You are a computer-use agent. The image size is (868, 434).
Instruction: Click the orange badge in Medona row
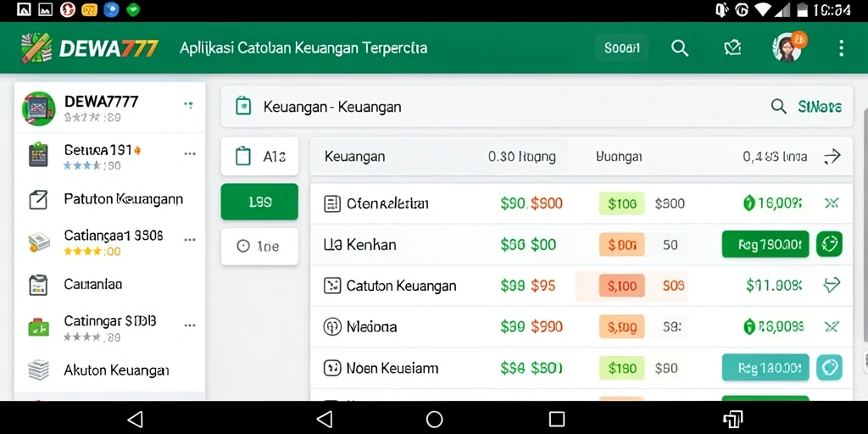click(621, 326)
